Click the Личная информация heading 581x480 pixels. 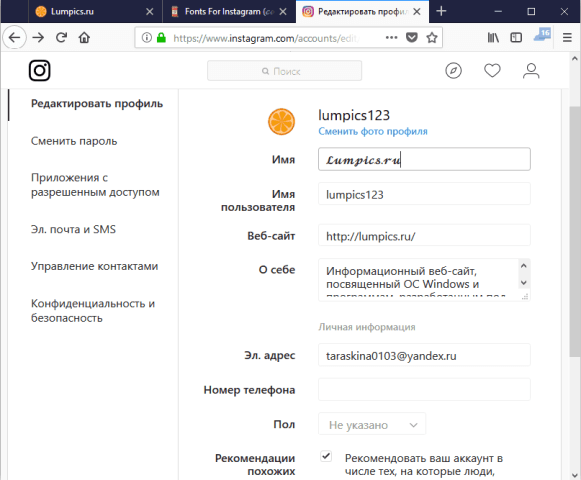point(367,327)
